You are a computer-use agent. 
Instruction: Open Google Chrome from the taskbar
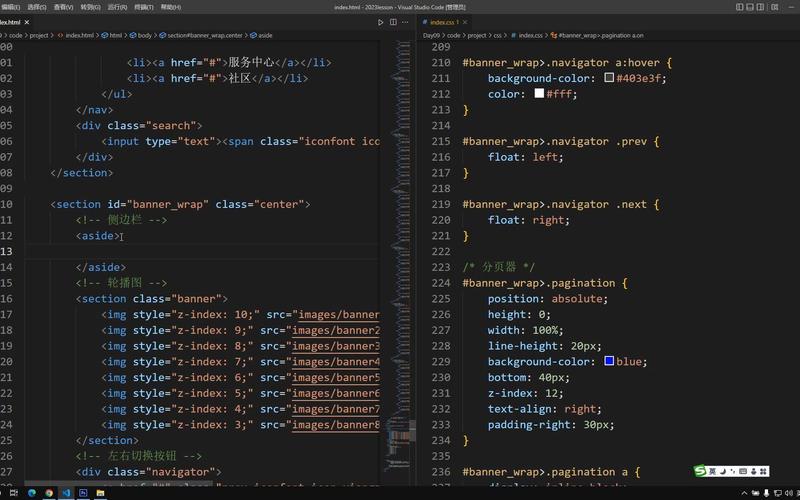[49, 493]
